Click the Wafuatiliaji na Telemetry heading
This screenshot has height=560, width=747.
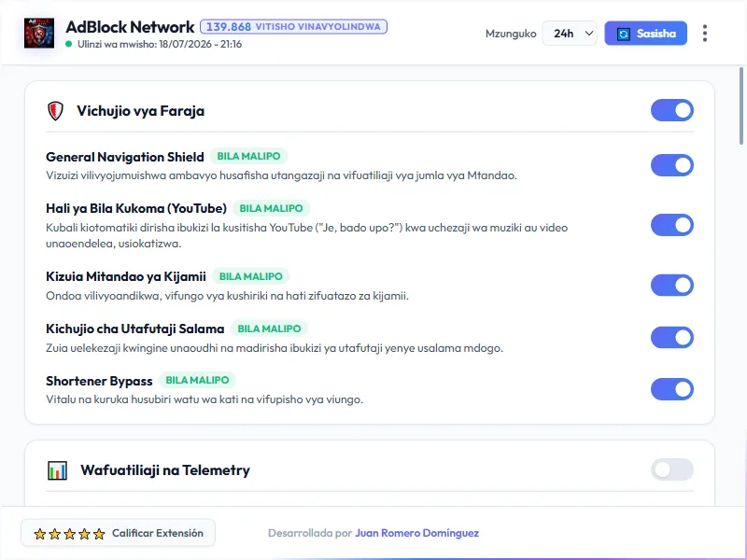(x=165, y=470)
